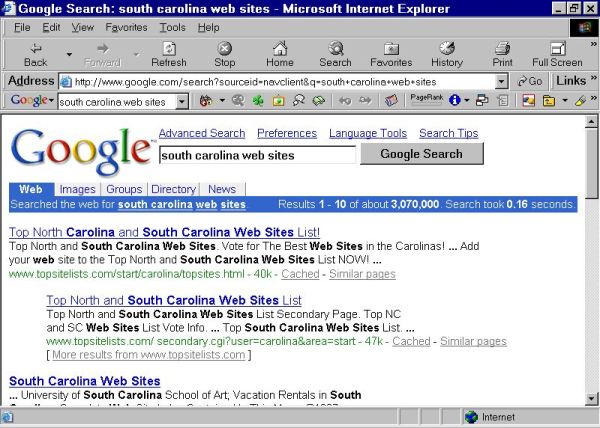Open Top North Carolina and South Carolina result

coord(164,232)
